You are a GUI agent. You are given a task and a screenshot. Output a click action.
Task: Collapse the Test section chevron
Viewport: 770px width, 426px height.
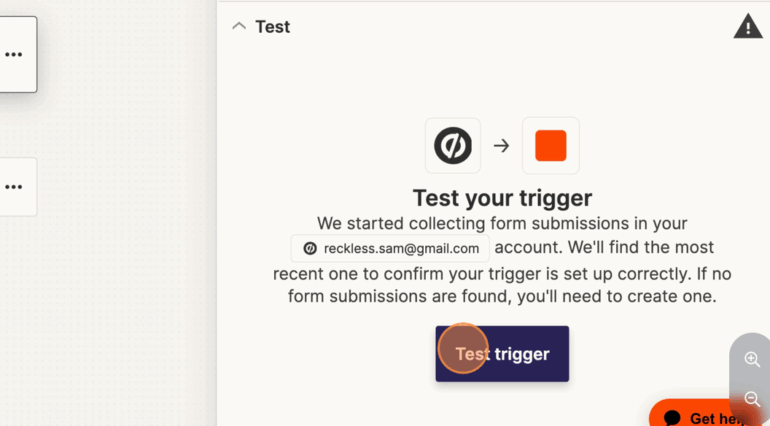click(238, 27)
